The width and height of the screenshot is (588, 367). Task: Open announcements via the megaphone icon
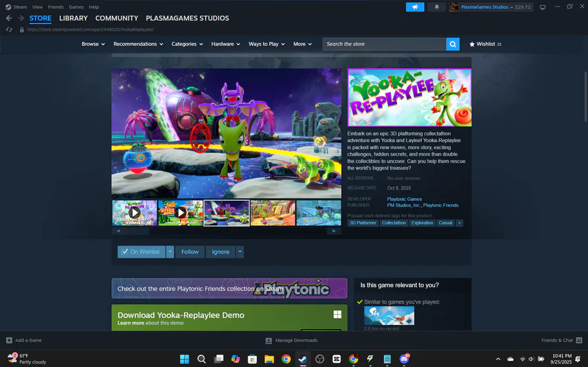click(x=415, y=7)
